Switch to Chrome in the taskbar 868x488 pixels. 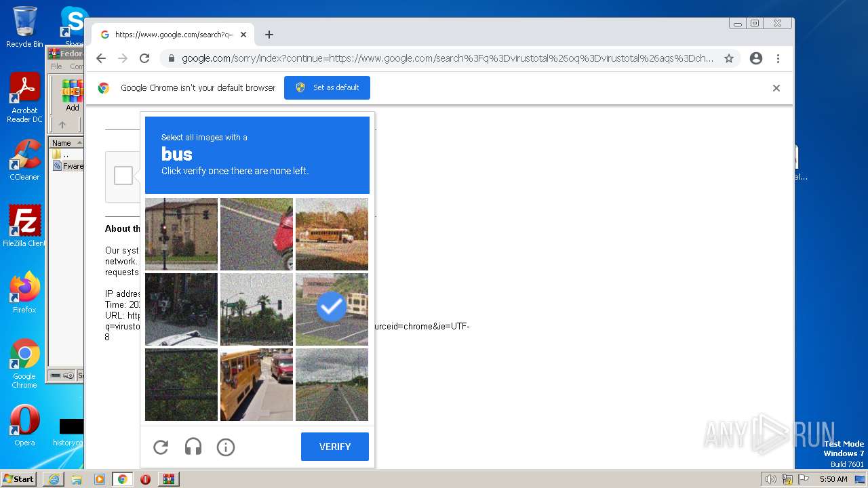click(123, 479)
